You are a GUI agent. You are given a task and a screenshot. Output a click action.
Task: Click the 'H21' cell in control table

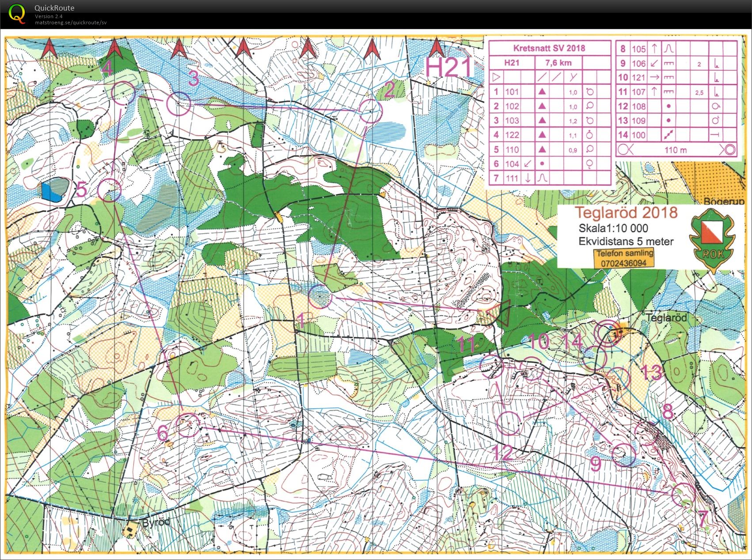coord(512,63)
